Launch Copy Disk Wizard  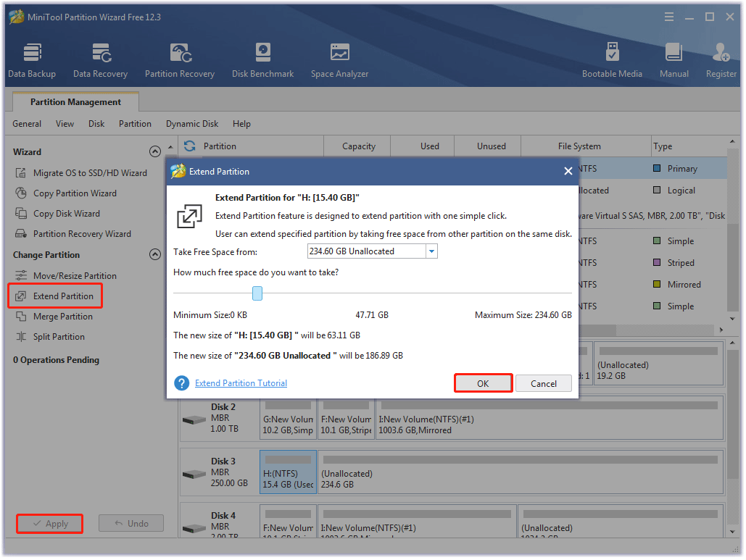[x=57, y=214]
